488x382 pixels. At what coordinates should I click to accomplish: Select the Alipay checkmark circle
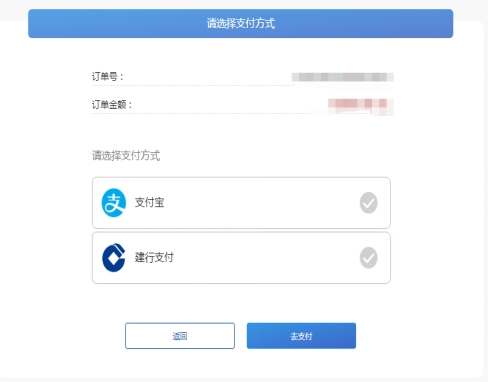(368, 203)
